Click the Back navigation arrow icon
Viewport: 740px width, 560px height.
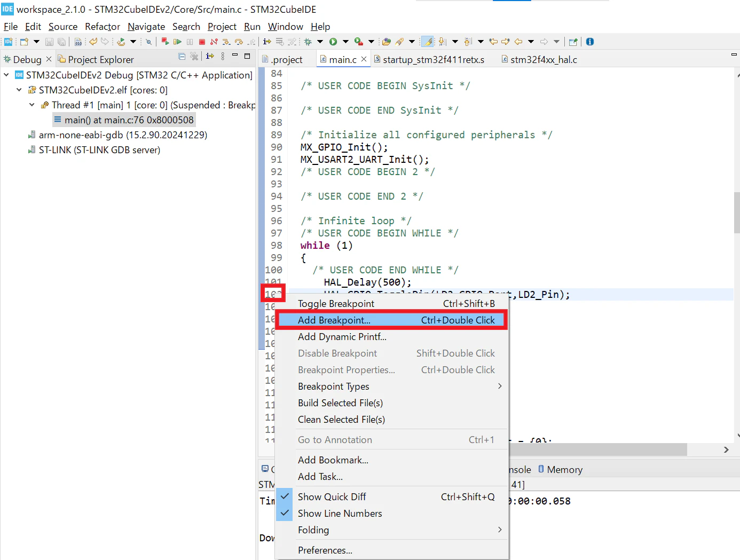point(518,42)
